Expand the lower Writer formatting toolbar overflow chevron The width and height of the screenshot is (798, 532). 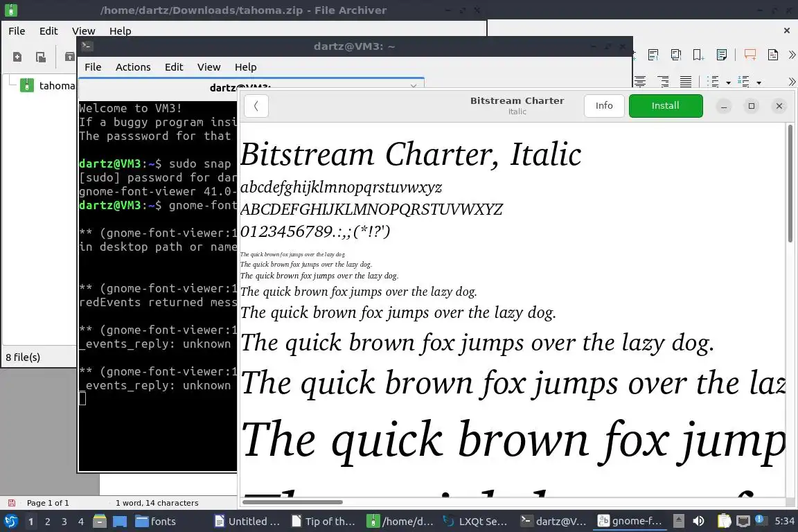click(792, 82)
